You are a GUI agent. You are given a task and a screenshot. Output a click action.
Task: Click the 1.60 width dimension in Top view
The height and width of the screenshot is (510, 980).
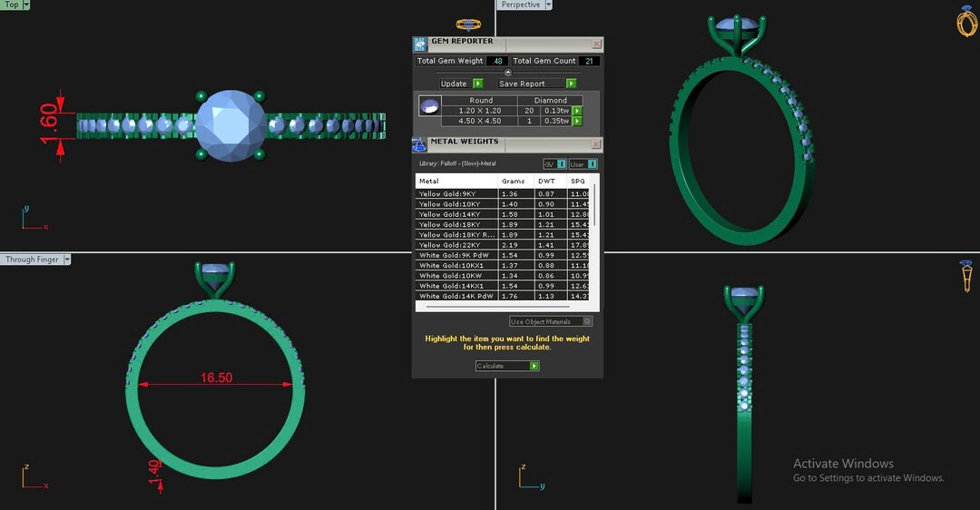pyautogui.click(x=49, y=124)
